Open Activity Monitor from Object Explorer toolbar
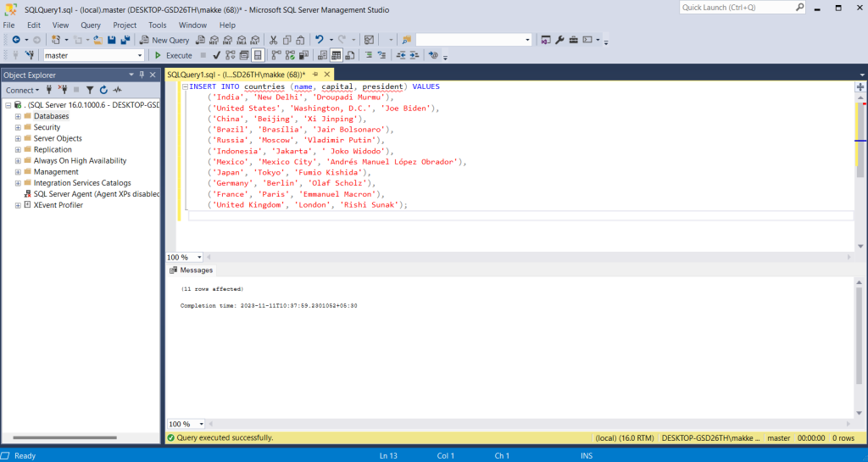This screenshot has height=462, width=868. click(117, 90)
